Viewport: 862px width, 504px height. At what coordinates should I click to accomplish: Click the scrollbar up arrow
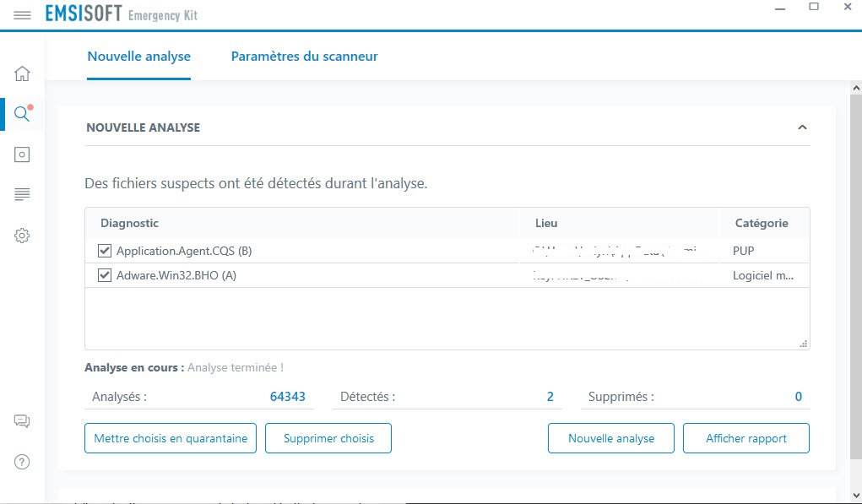[856, 88]
